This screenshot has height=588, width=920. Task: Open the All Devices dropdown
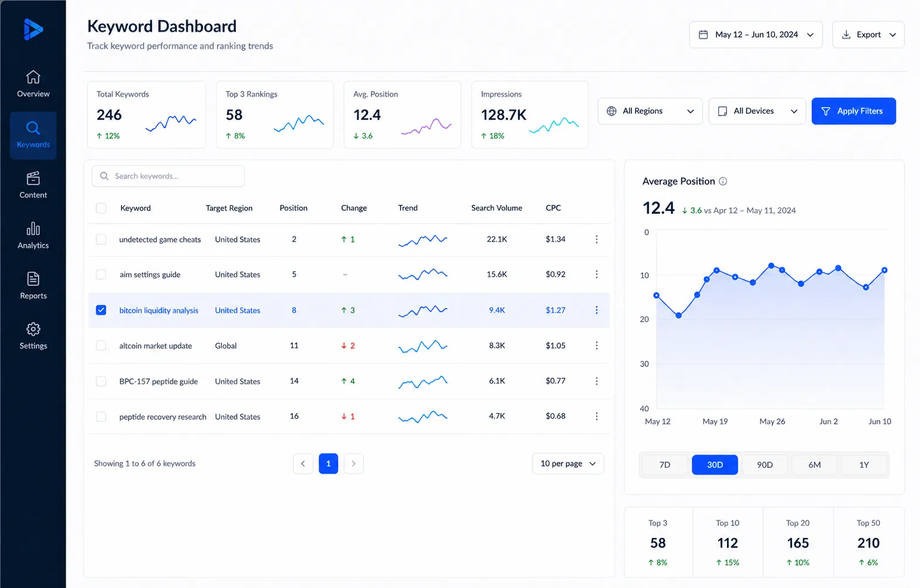pyautogui.click(x=757, y=111)
